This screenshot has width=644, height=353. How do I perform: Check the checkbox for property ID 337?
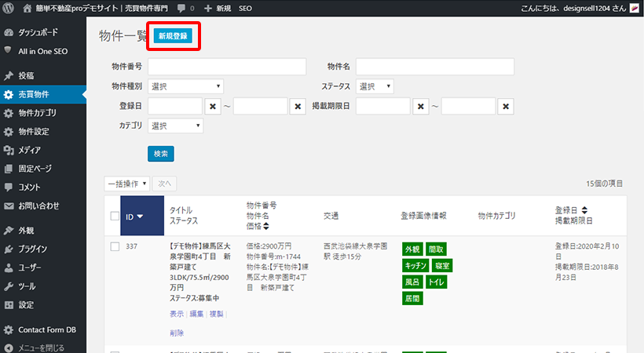(x=115, y=247)
